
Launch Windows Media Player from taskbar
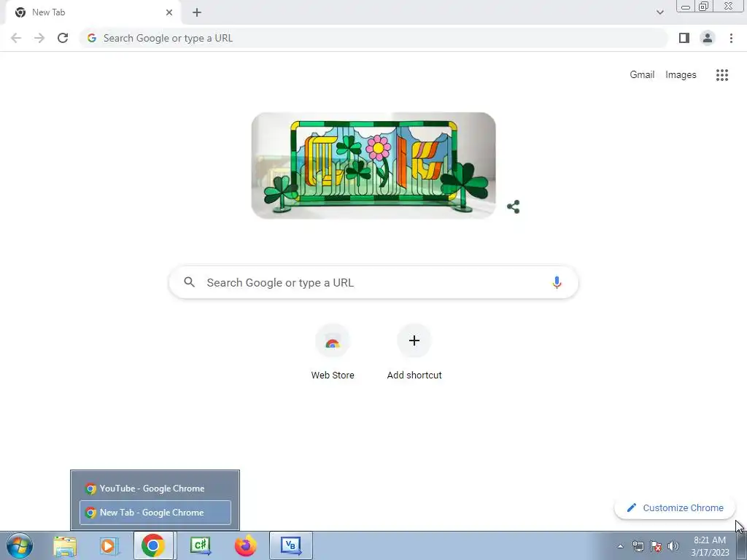pyautogui.click(x=109, y=545)
